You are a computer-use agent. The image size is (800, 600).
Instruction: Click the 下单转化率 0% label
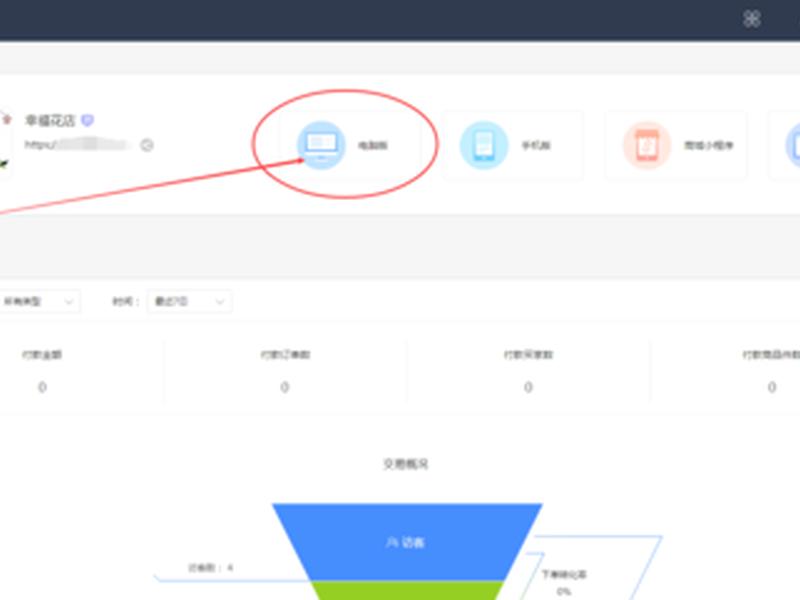(564, 582)
